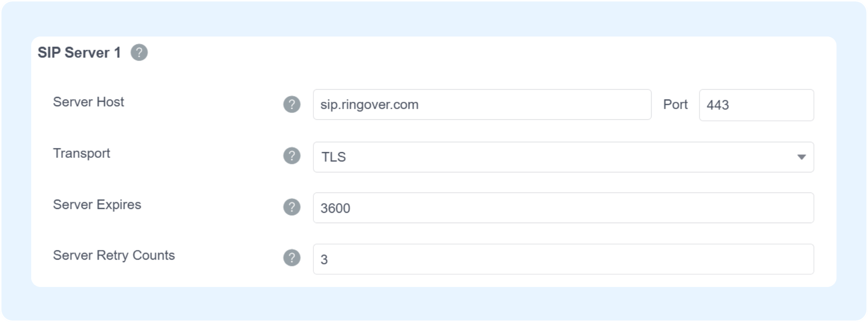The image size is (868, 322).
Task: Click the Transport question mark icon
Action: coord(291,156)
